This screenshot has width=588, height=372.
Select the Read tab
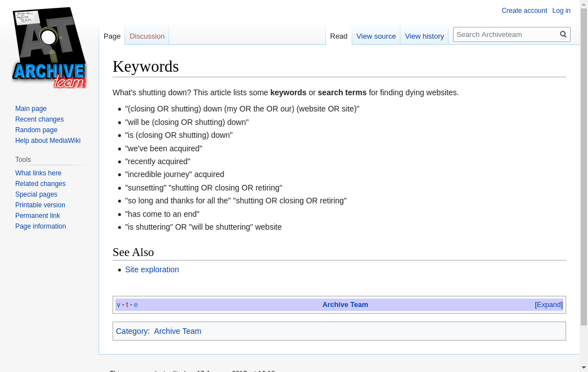(338, 36)
